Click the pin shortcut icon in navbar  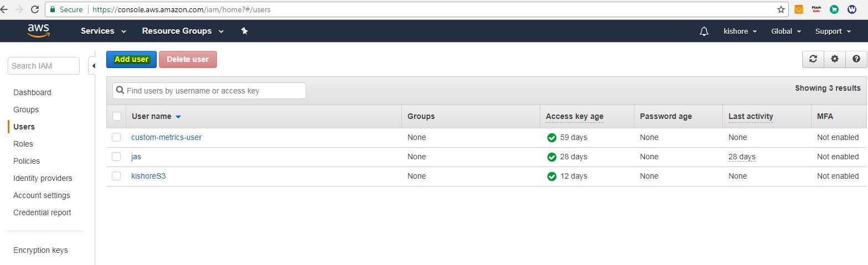coord(244,31)
